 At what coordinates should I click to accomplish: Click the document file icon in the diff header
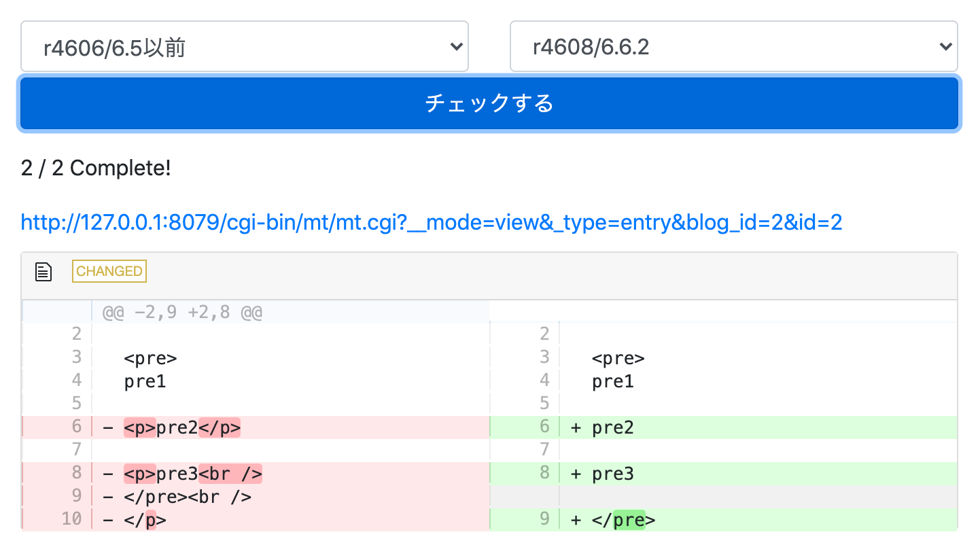click(x=43, y=271)
